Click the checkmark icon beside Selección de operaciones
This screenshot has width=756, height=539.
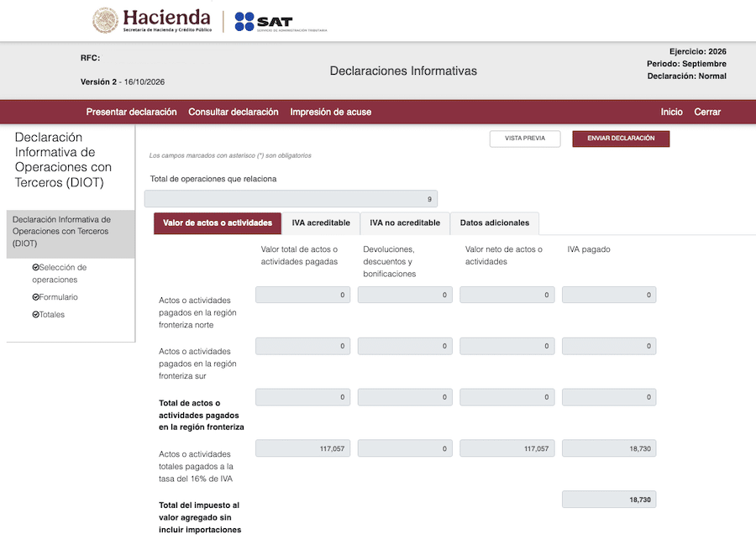(x=35, y=267)
